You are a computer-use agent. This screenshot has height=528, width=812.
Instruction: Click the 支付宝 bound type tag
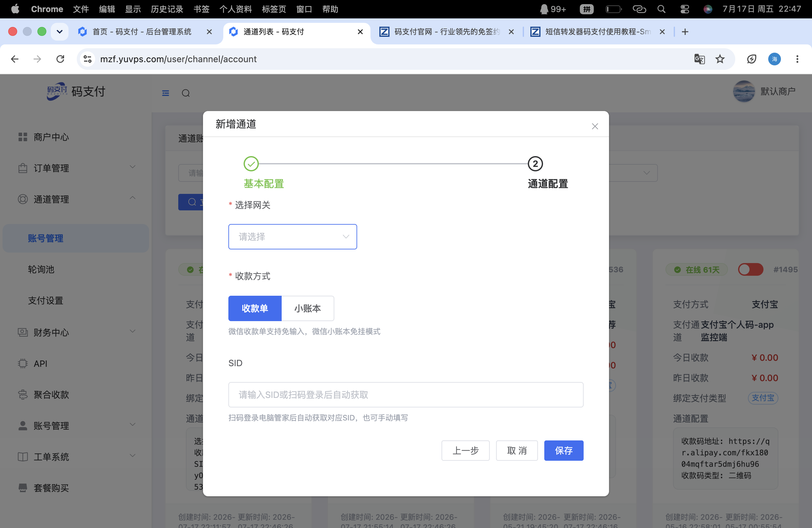coord(763,398)
